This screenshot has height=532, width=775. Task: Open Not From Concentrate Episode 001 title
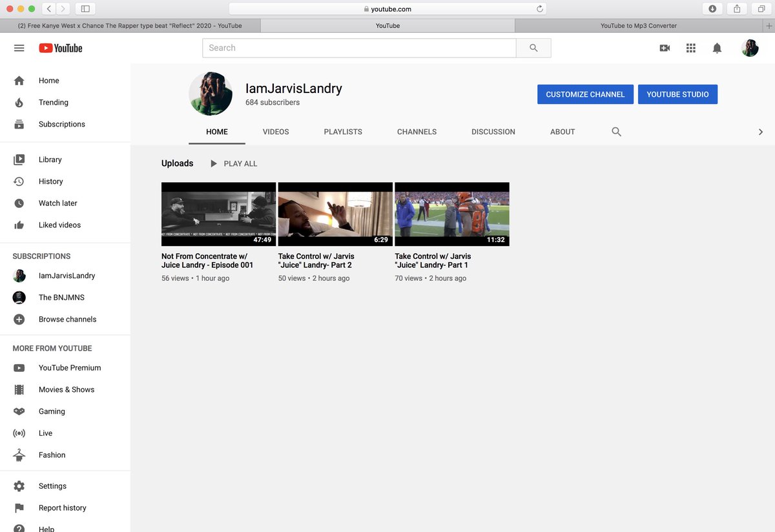(x=207, y=261)
